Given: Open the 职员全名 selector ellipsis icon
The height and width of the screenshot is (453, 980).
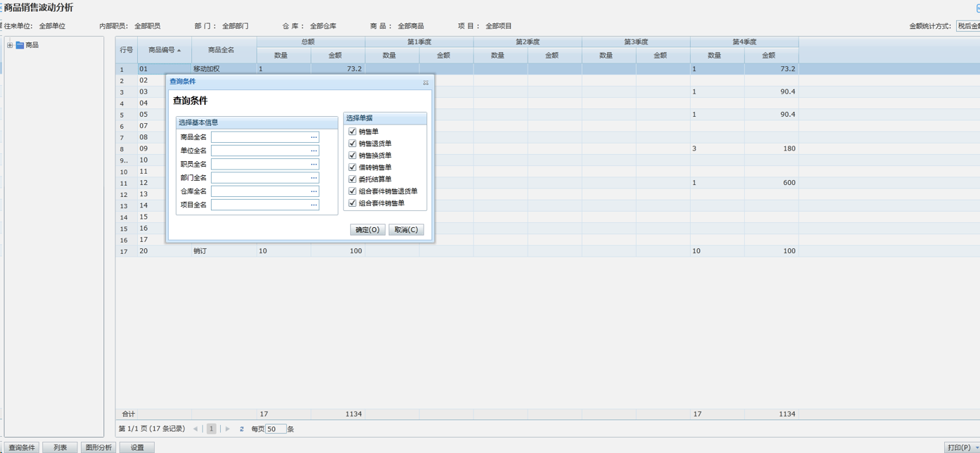Looking at the screenshot, I should pos(314,164).
